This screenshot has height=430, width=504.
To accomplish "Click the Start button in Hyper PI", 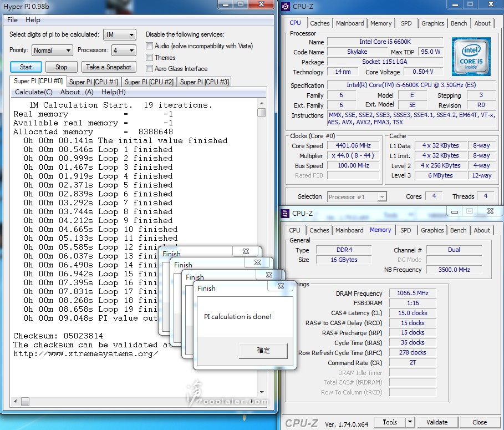I will pyautogui.click(x=26, y=67).
